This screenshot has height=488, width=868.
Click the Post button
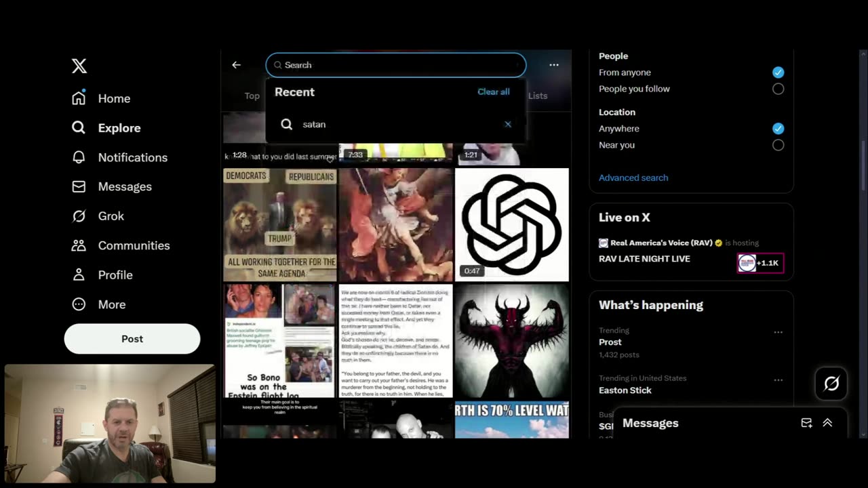(132, 339)
